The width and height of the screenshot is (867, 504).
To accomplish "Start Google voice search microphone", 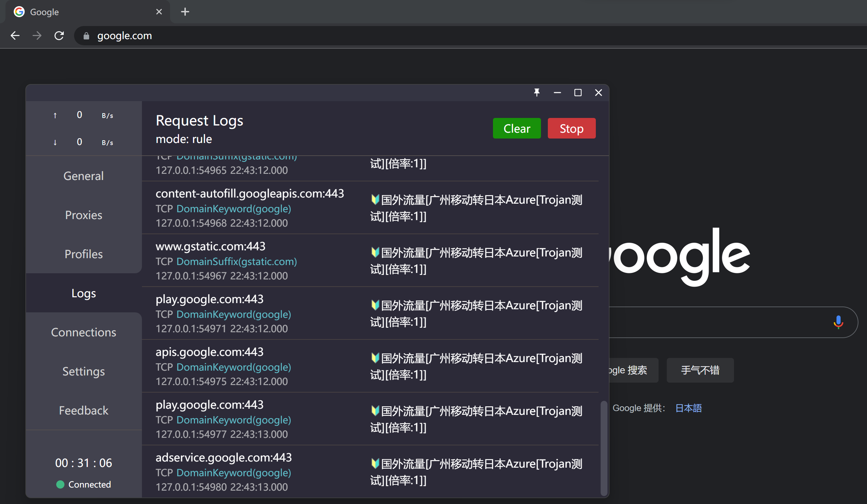I will [x=839, y=322].
